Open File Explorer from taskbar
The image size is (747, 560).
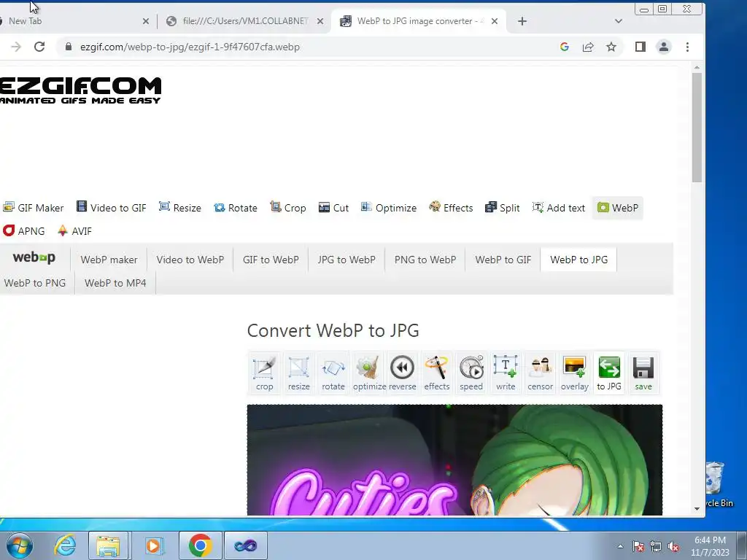click(x=108, y=545)
